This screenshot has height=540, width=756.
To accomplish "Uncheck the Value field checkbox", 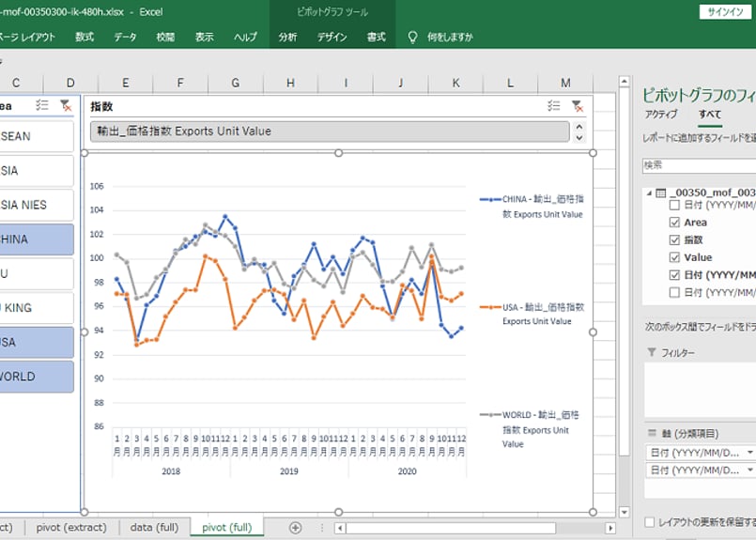I will pos(674,257).
